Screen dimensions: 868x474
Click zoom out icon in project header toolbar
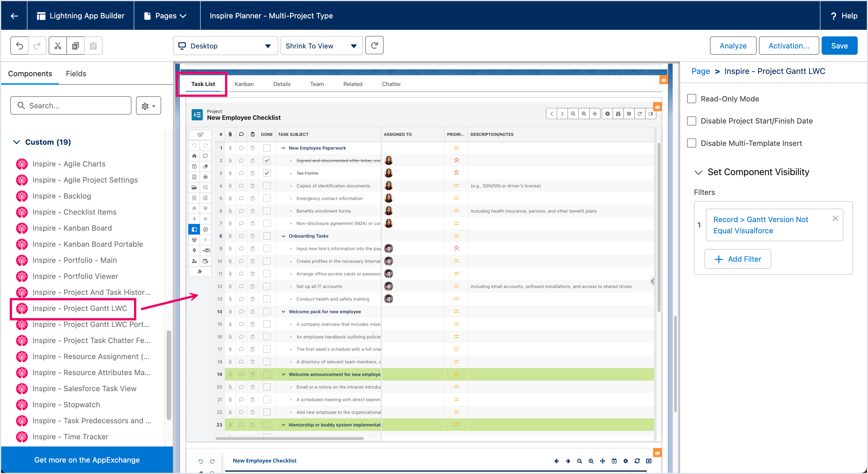[x=573, y=114]
